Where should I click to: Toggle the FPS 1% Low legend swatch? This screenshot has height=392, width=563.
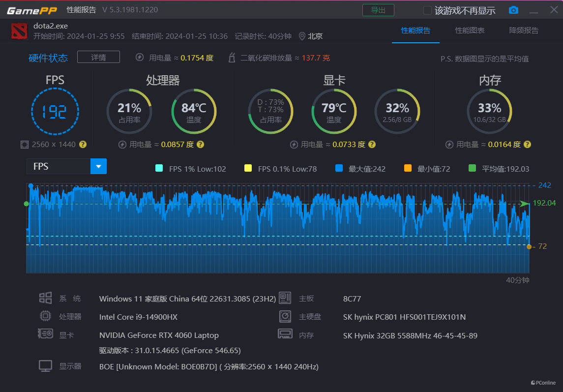coord(159,169)
